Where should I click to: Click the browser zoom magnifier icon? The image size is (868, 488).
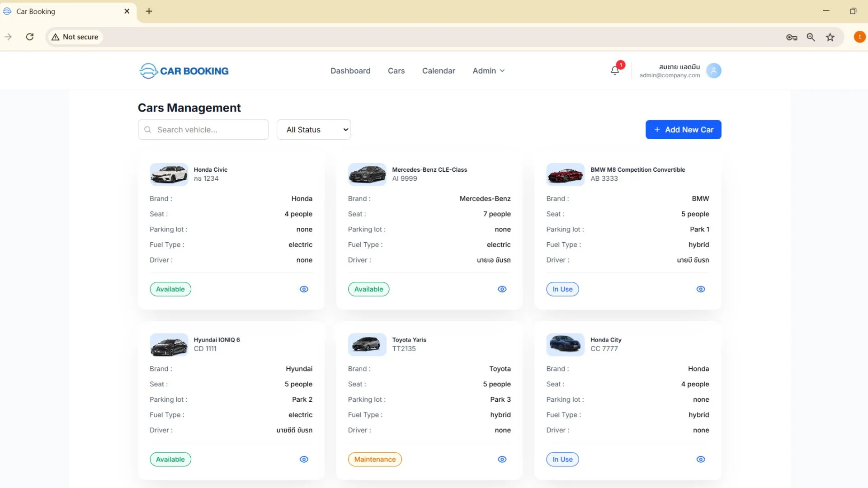coord(811,37)
